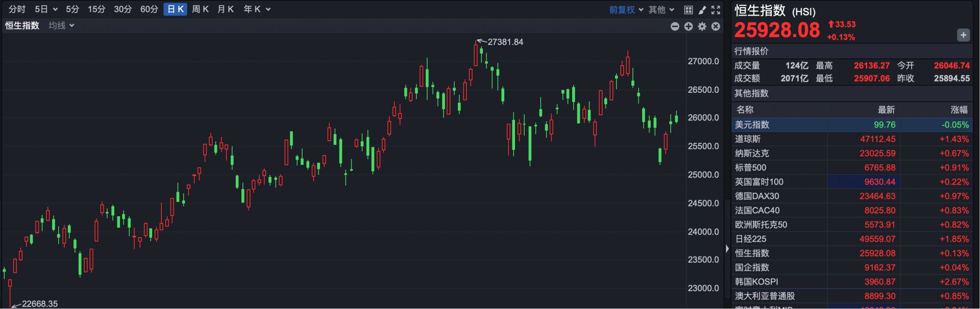The height and width of the screenshot is (309, 980).
Task: Open the 其他 dropdown menu
Action: (x=661, y=10)
